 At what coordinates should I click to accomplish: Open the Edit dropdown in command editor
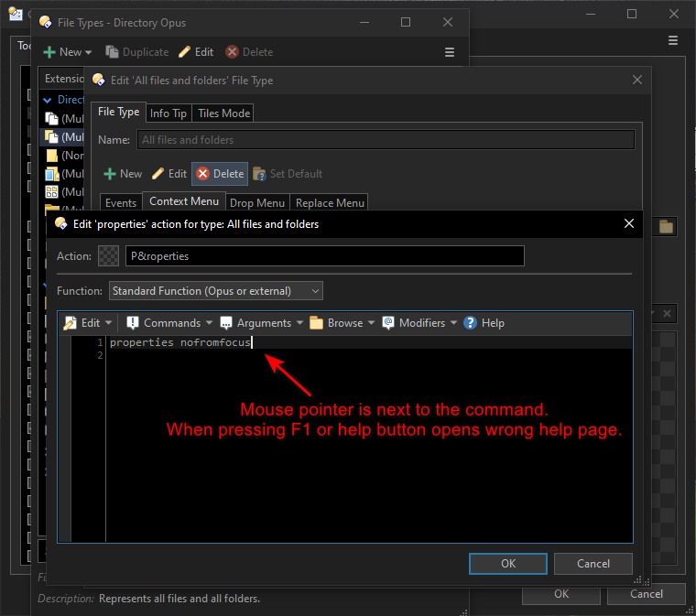(88, 323)
